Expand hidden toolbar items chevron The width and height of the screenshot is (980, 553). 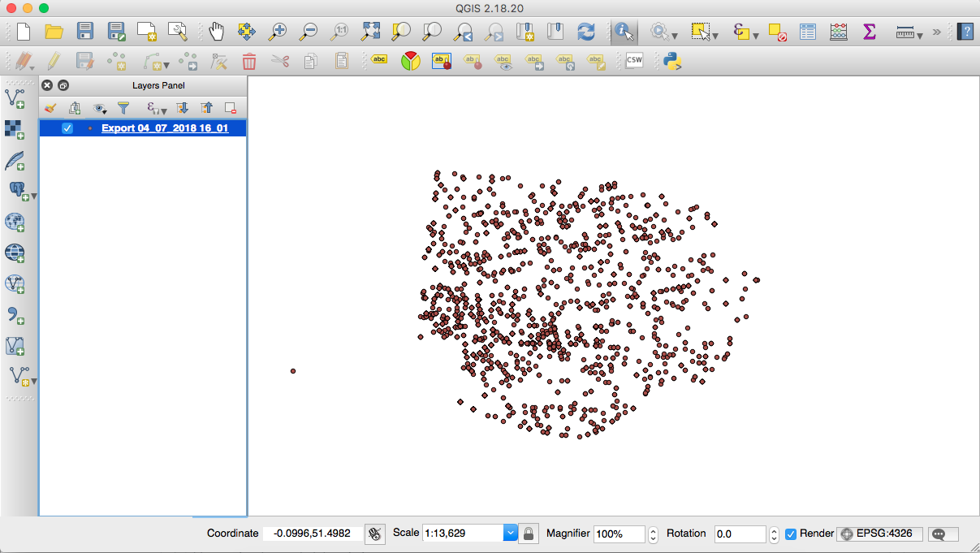coord(936,32)
